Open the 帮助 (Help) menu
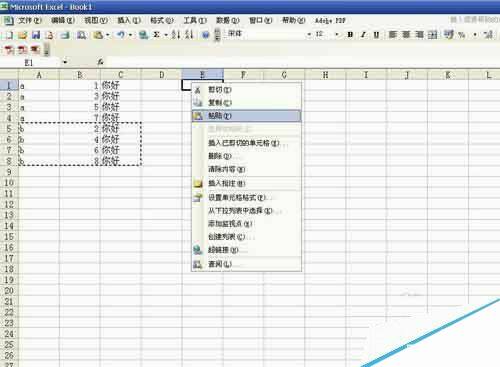 pos(294,21)
